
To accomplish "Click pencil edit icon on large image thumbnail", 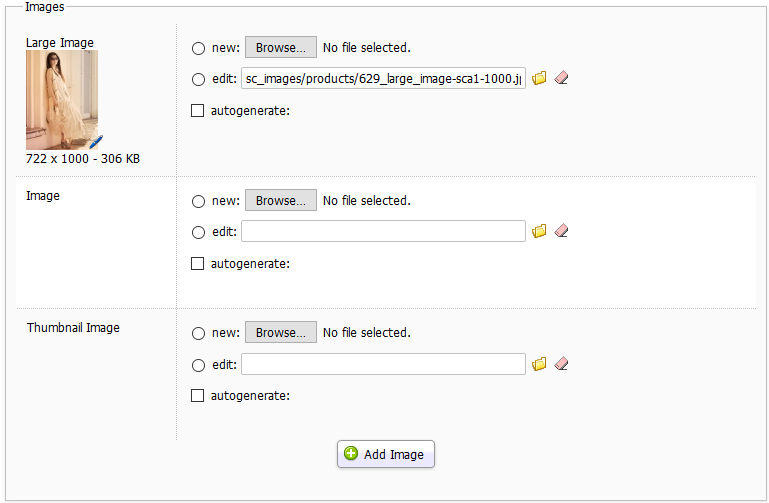I will click(96, 141).
